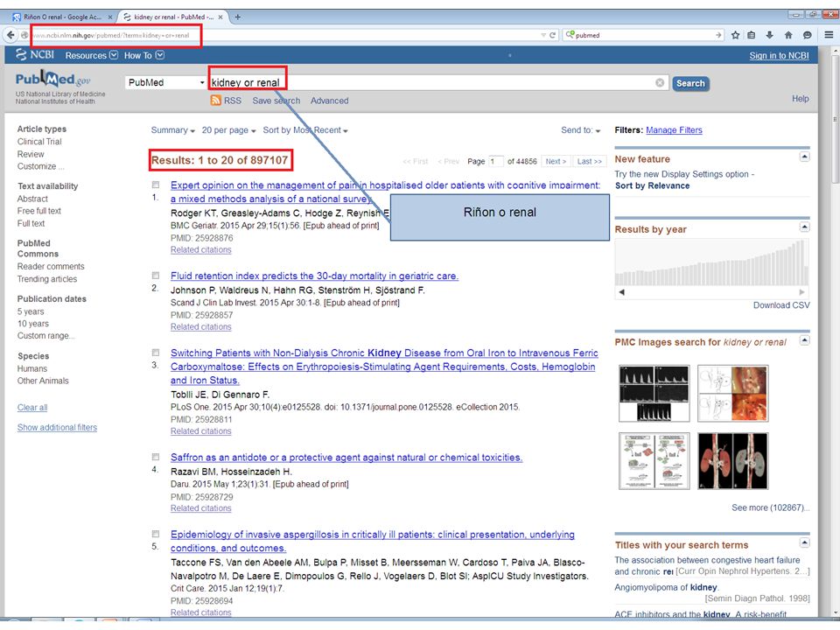Click Clear all filters link
840x630 pixels.
click(x=32, y=408)
